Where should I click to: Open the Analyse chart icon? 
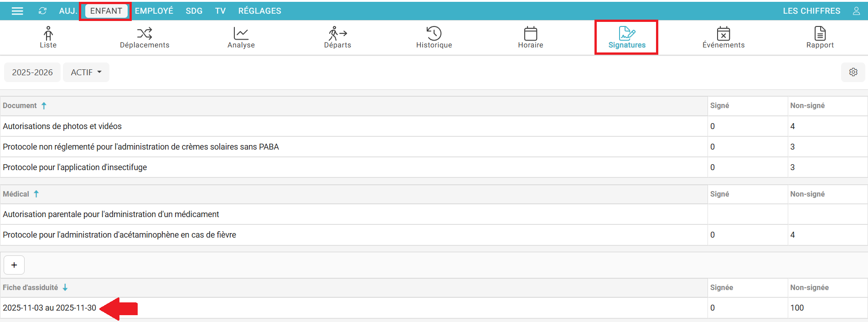click(241, 34)
